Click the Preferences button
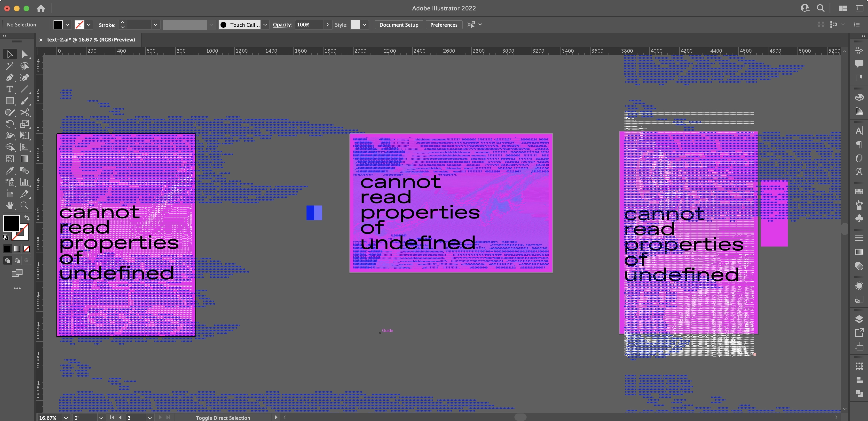Viewport: 868px width, 421px height. [x=444, y=25]
